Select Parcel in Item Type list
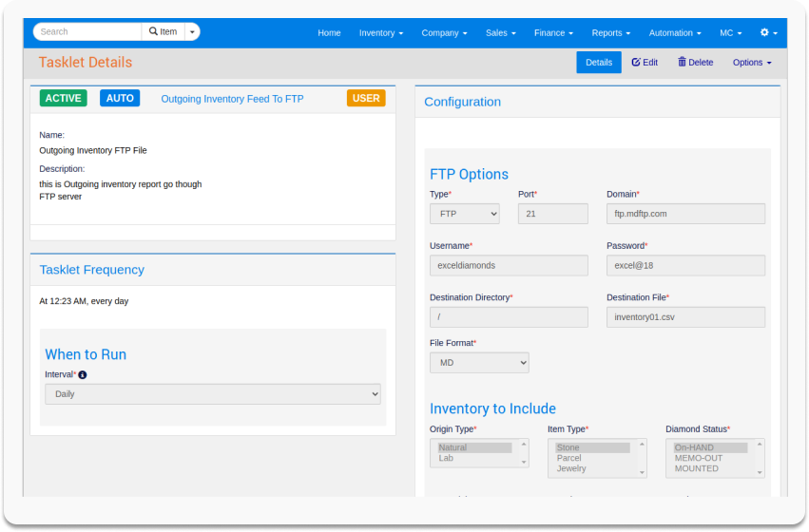 point(569,458)
